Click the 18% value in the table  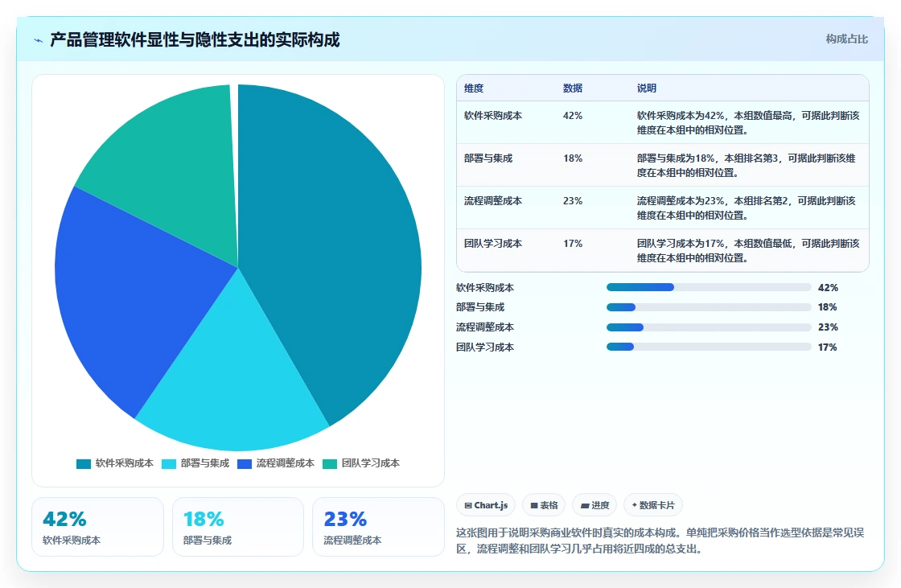coord(573,158)
